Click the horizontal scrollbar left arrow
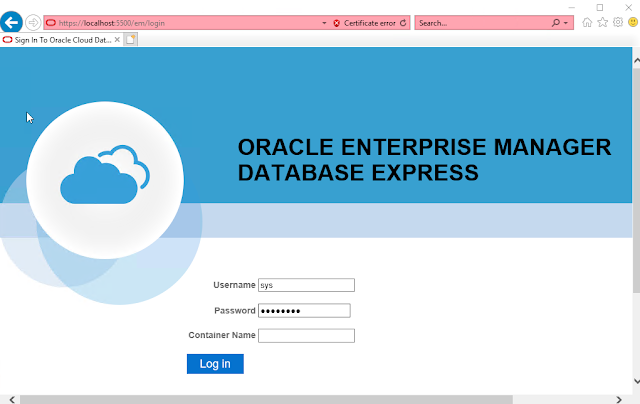 click(x=12, y=400)
